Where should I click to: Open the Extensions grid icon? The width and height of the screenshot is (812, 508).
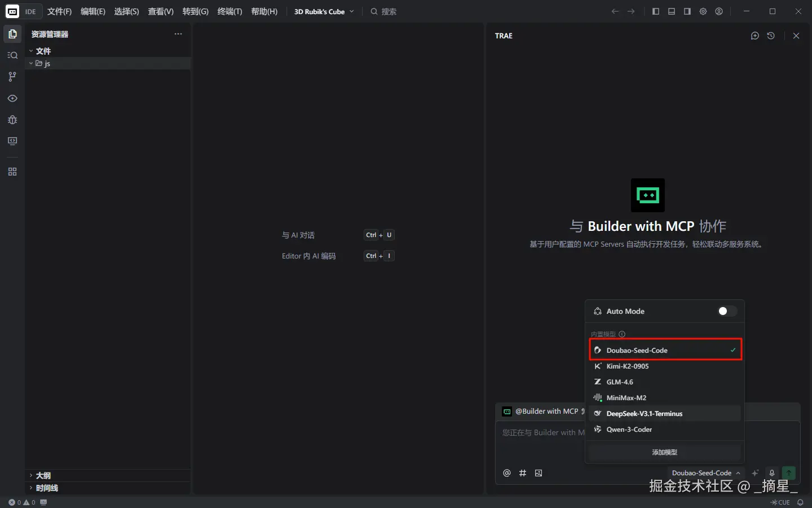point(12,172)
